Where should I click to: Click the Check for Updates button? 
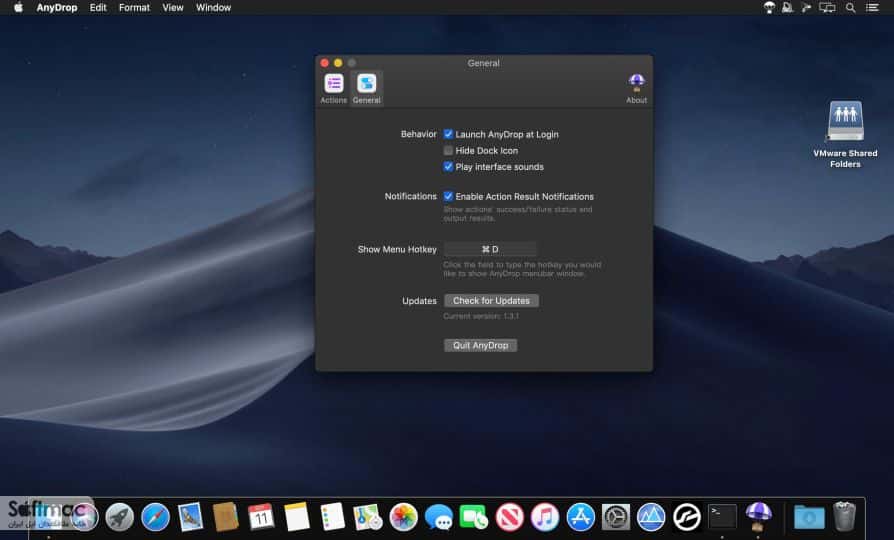tap(491, 301)
